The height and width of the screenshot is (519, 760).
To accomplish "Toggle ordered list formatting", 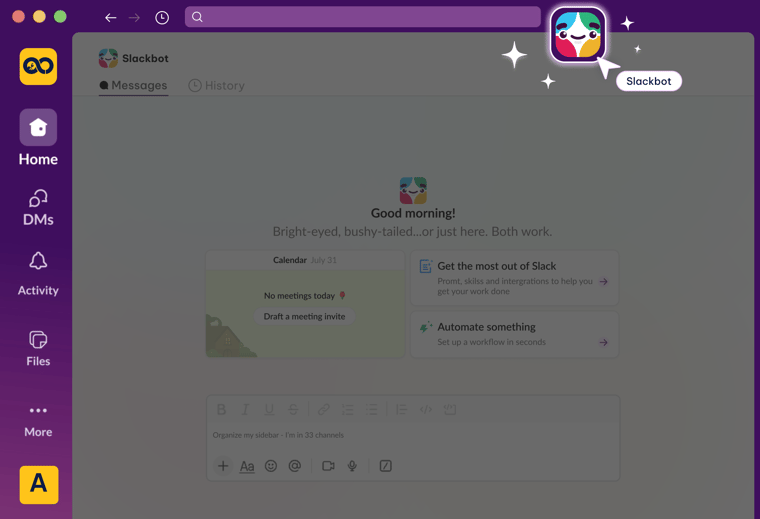I will click(x=348, y=409).
